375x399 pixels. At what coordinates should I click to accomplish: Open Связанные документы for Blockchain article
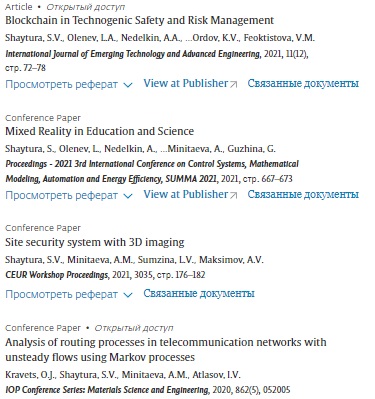(303, 83)
